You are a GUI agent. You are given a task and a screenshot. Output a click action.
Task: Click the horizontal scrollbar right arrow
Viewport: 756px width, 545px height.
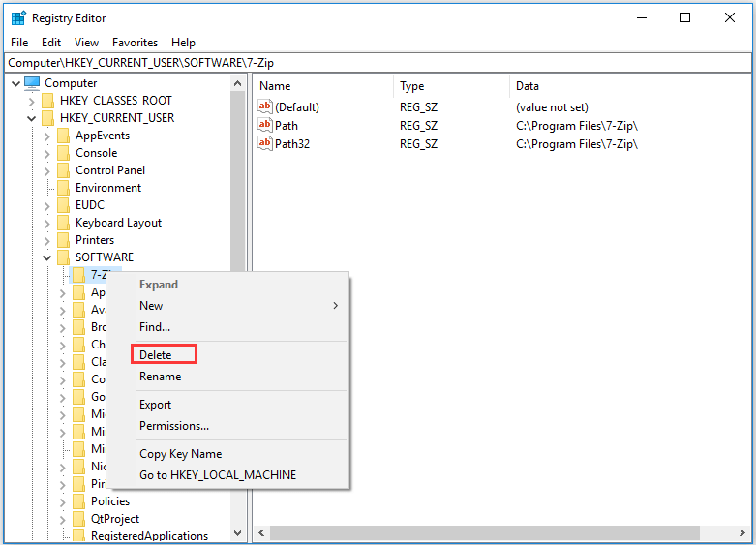741,533
